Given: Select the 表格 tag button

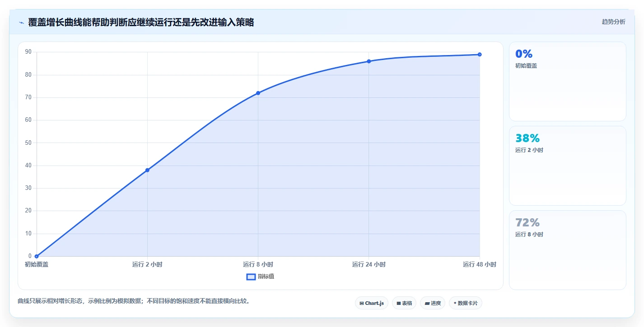Looking at the screenshot, I should [404, 303].
